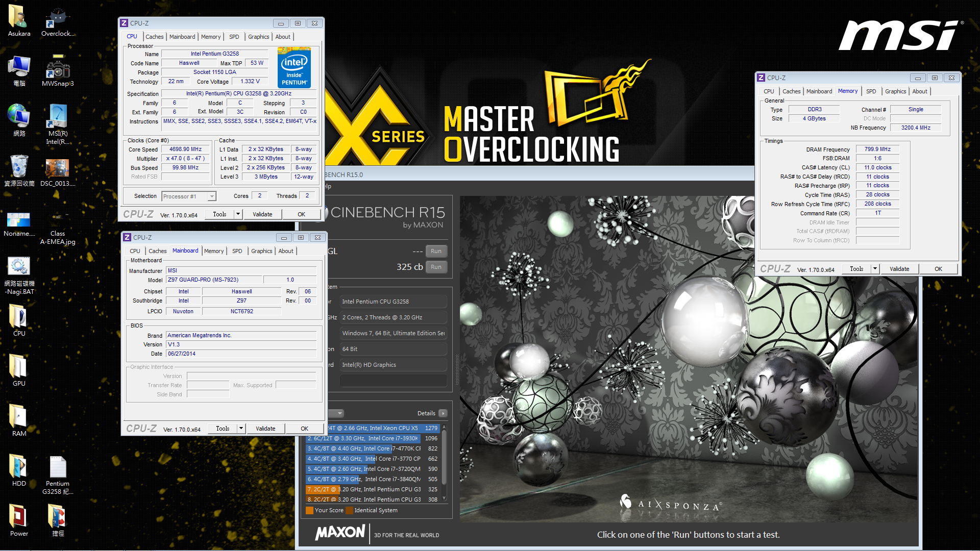Screen dimensions: 980x551
Task: Run the 網路磁碟機-Nagi.BAT icon
Action: 19,275
